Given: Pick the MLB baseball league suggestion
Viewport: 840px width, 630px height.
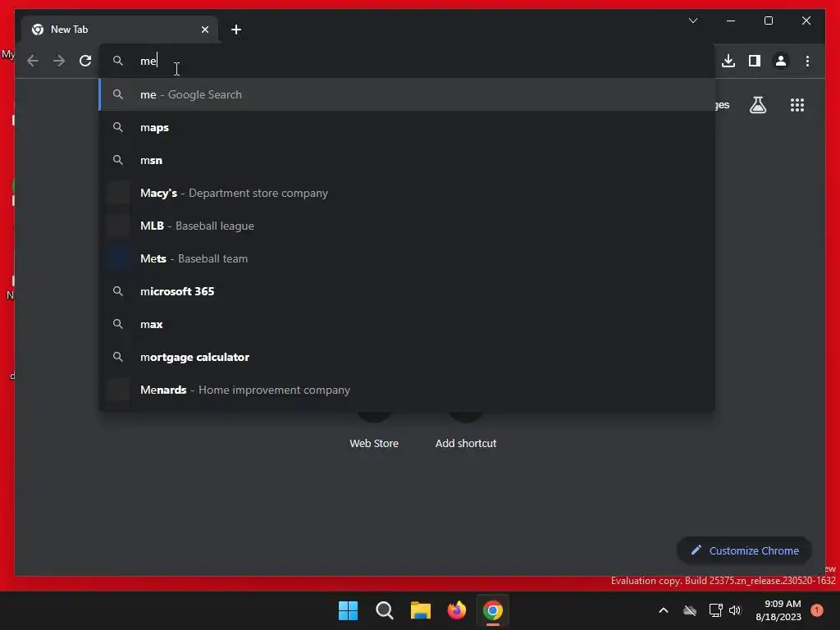Looking at the screenshot, I should (407, 226).
